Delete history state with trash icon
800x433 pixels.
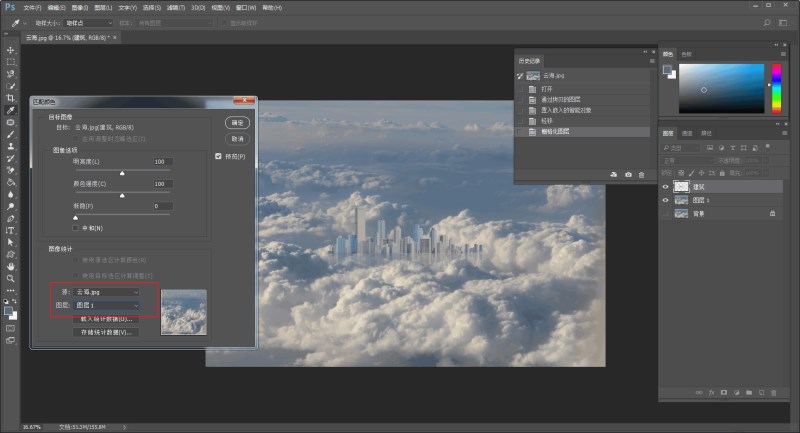pos(641,175)
